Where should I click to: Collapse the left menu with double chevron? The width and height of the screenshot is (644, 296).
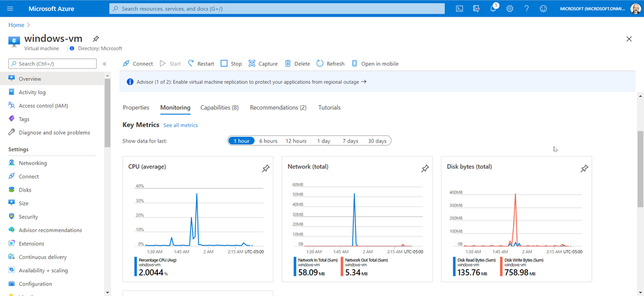[104, 64]
